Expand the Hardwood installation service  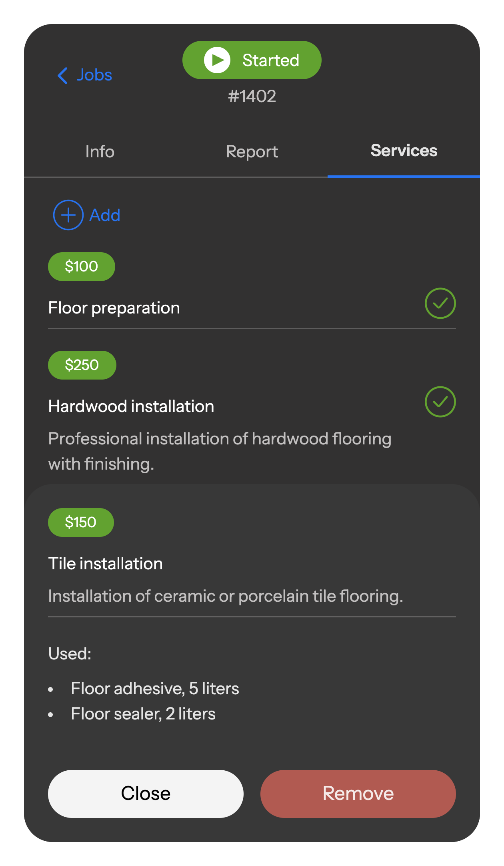point(131,406)
